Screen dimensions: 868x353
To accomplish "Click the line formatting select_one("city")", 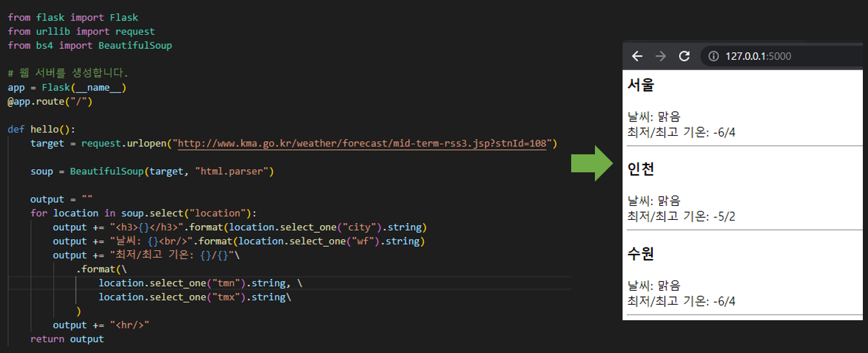I will (240, 227).
